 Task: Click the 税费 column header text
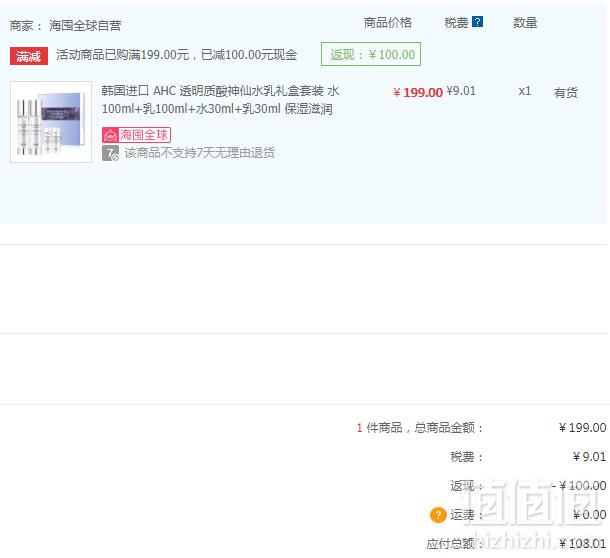coord(456,23)
